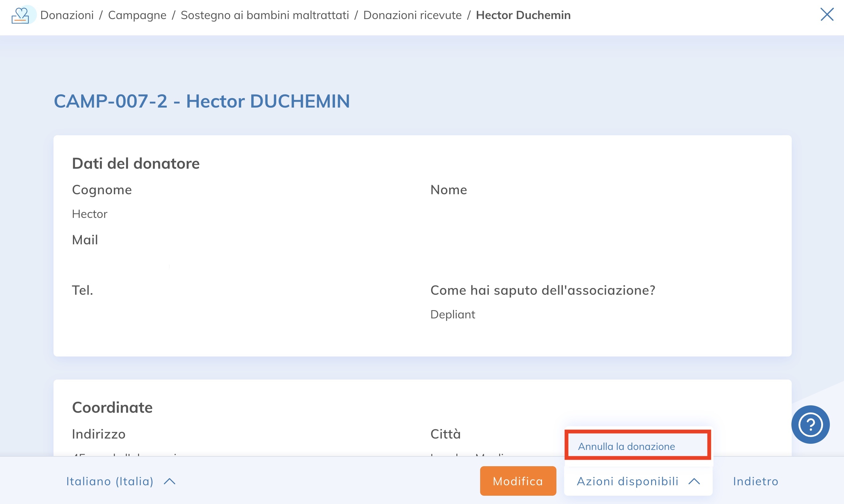Select Annulla la donazione menu entry

[626, 446]
